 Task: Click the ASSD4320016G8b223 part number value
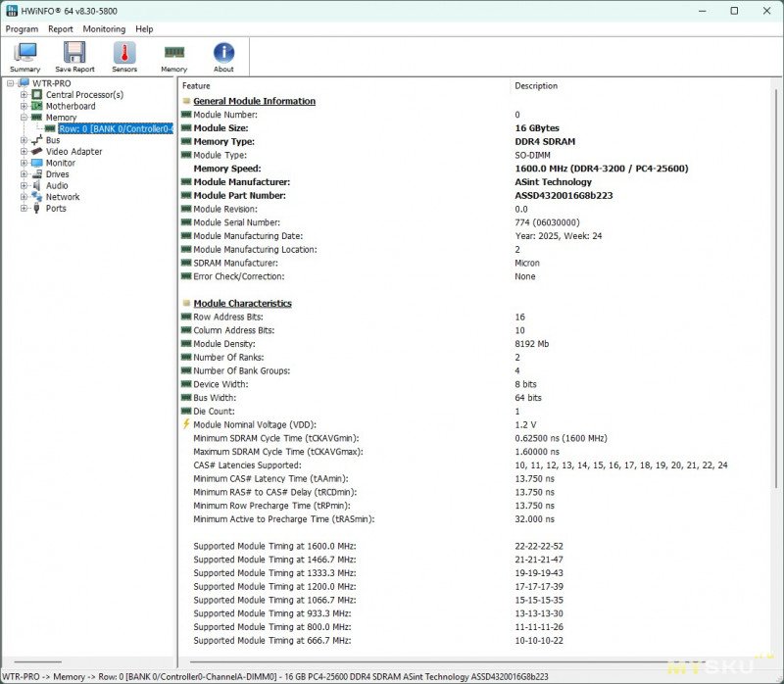[x=563, y=196]
